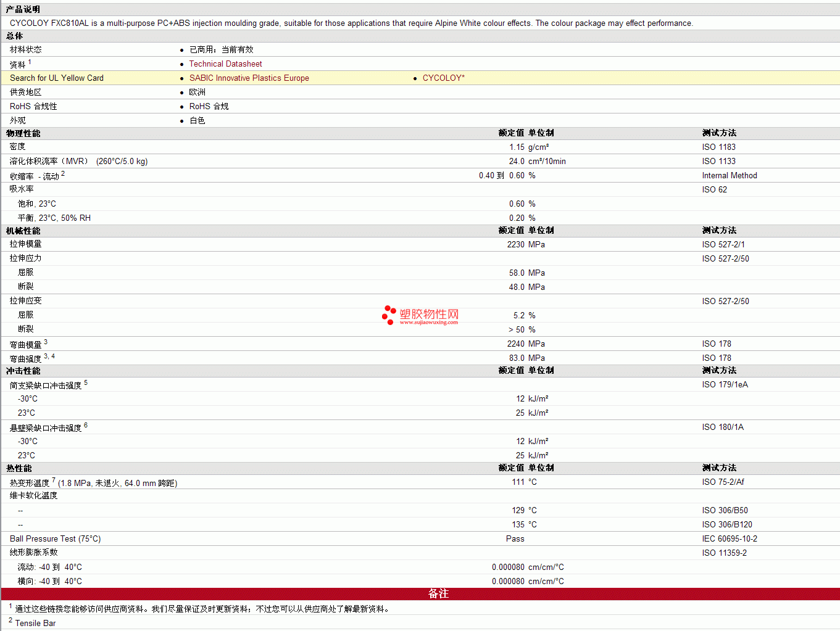Screen dimensions: 840x631
Task: Open the Technical Datasheet link
Action: (x=225, y=64)
